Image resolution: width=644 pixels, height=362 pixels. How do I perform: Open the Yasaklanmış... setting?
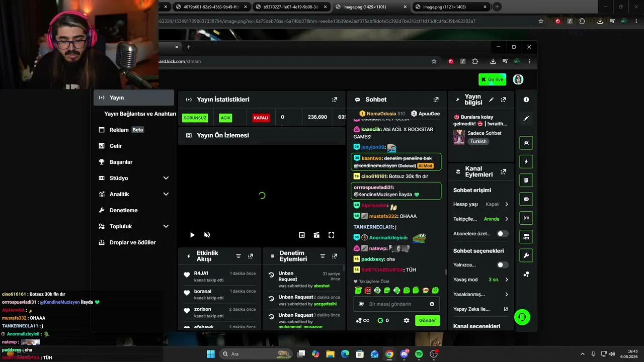pyautogui.click(x=481, y=294)
